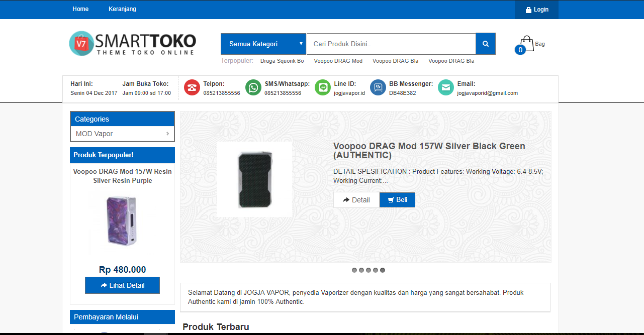This screenshot has height=335, width=644.
Task: Click the hours Jam 09:00 sd 17:00
Action: pyautogui.click(x=147, y=93)
